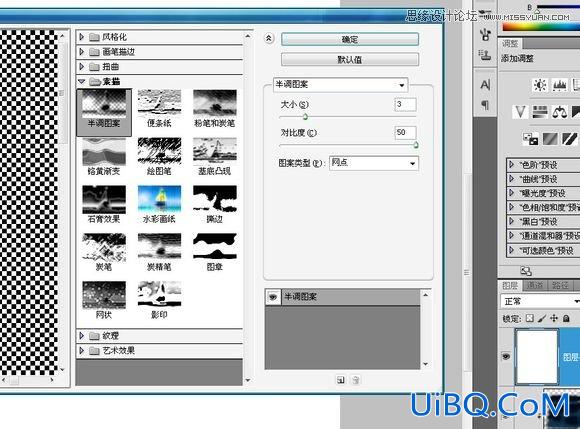580x429 pixels.
Task: Expand the "色阶"预设 list
Action: click(512, 165)
